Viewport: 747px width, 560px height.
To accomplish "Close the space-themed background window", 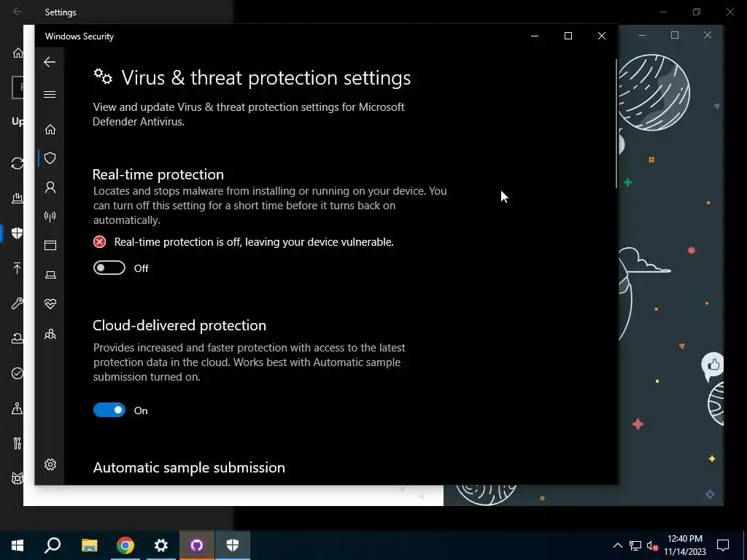I will pos(708,35).
